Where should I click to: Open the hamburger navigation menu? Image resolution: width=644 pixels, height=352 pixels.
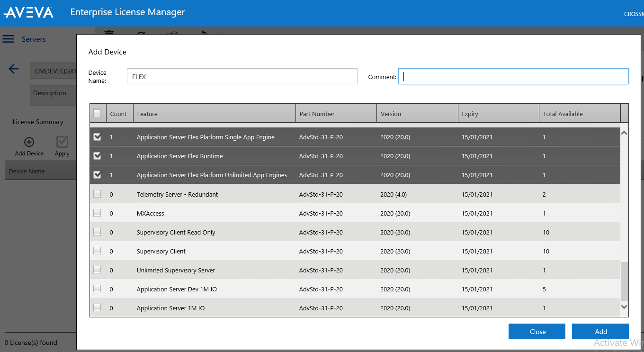[8, 39]
